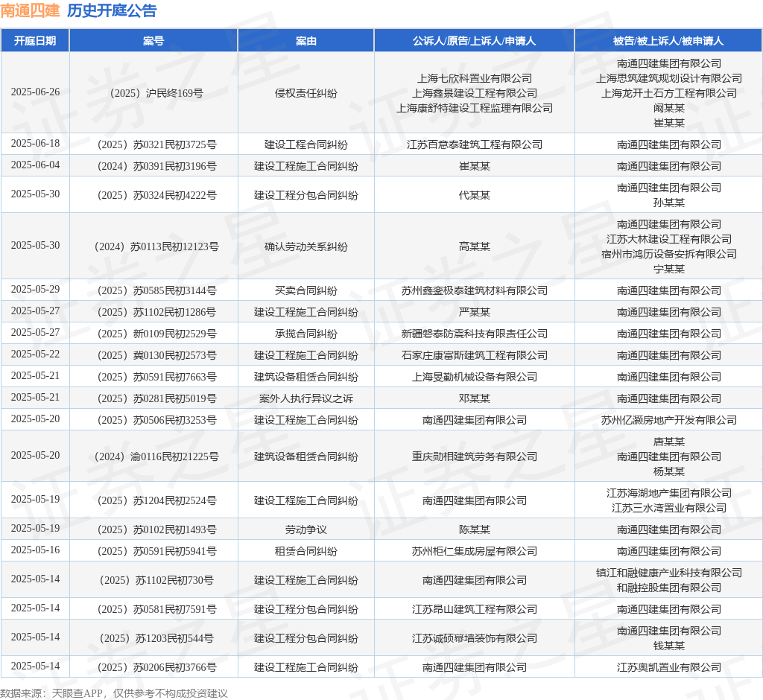Click defendant 镇江和融健康产业科技有限公司
This screenshot has width=763, height=700.
tap(669, 573)
